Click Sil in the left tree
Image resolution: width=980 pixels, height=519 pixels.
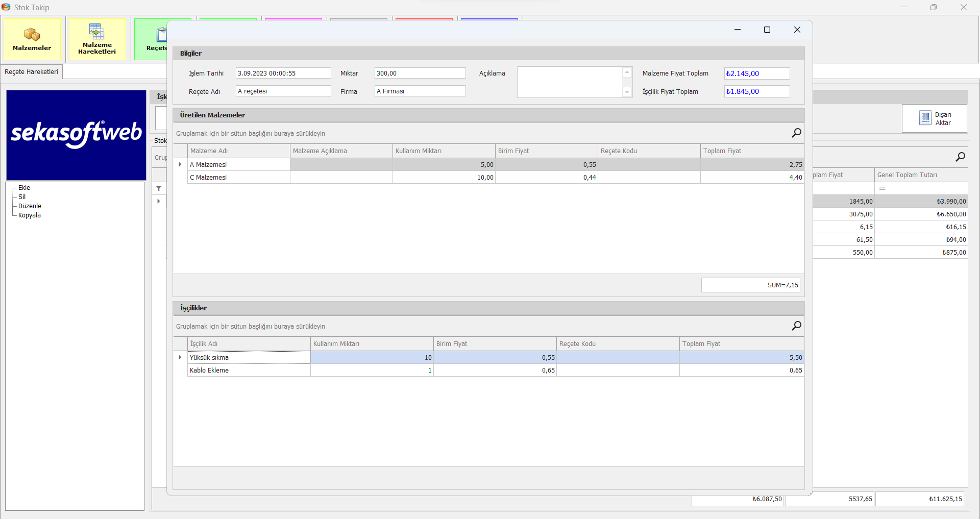[22, 197]
